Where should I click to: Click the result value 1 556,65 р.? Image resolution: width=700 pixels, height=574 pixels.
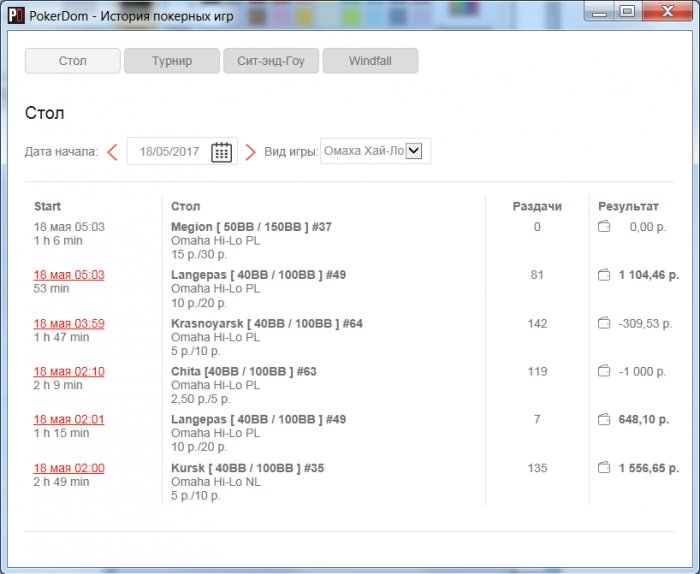649,468
